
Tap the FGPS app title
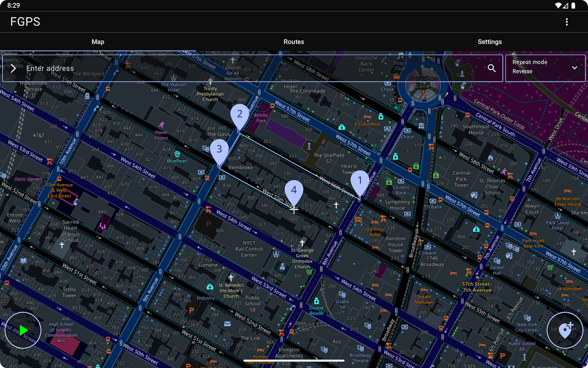(25, 22)
